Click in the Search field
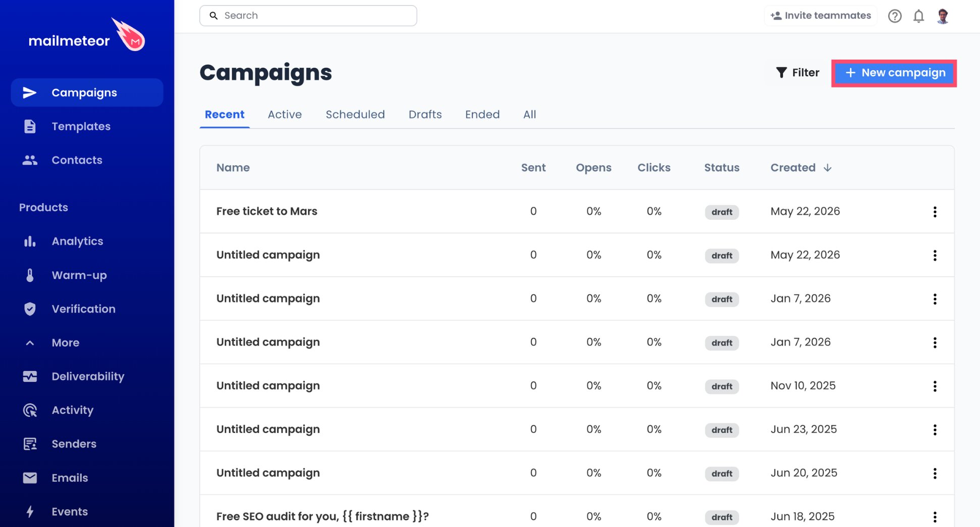Image resolution: width=980 pixels, height=527 pixels. 308,16
